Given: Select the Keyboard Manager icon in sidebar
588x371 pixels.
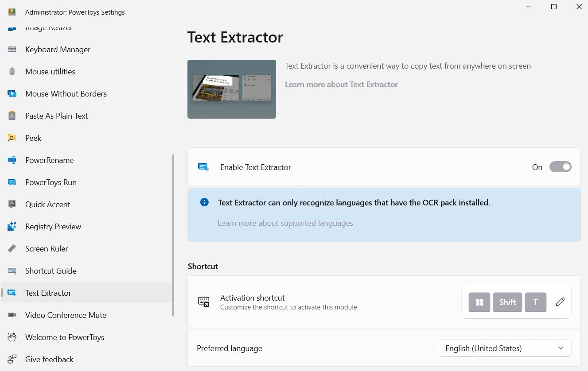Looking at the screenshot, I should [12, 49].
